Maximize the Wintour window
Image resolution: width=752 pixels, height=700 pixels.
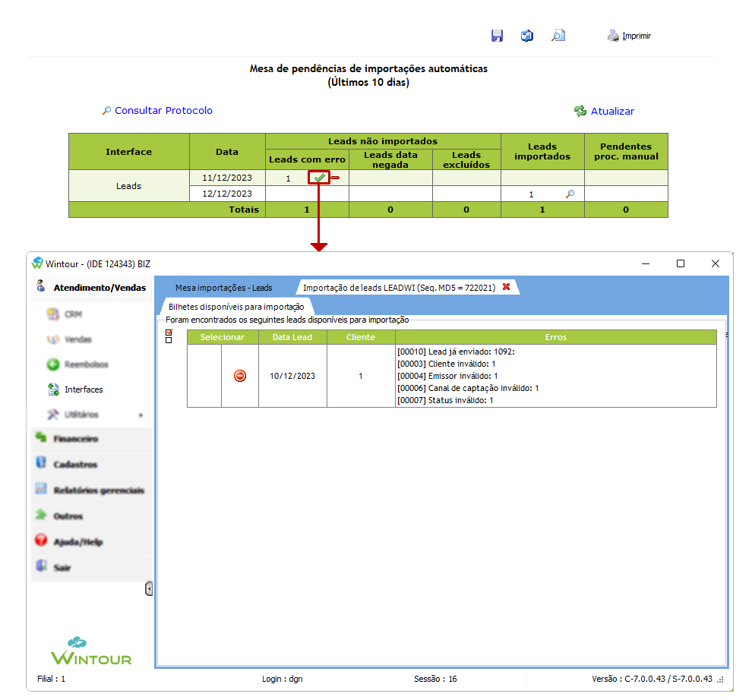point(681,263)
